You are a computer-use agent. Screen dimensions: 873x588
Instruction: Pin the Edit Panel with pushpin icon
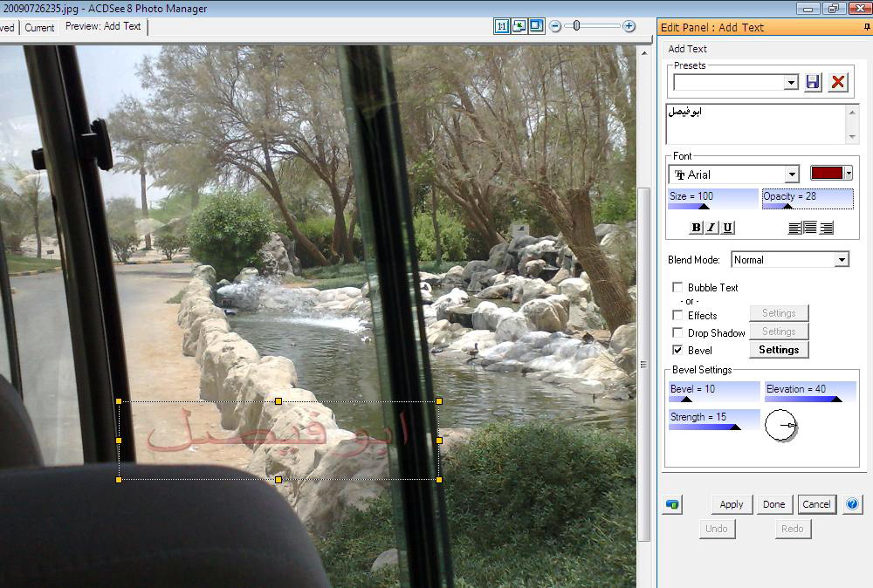click(867, 27)
